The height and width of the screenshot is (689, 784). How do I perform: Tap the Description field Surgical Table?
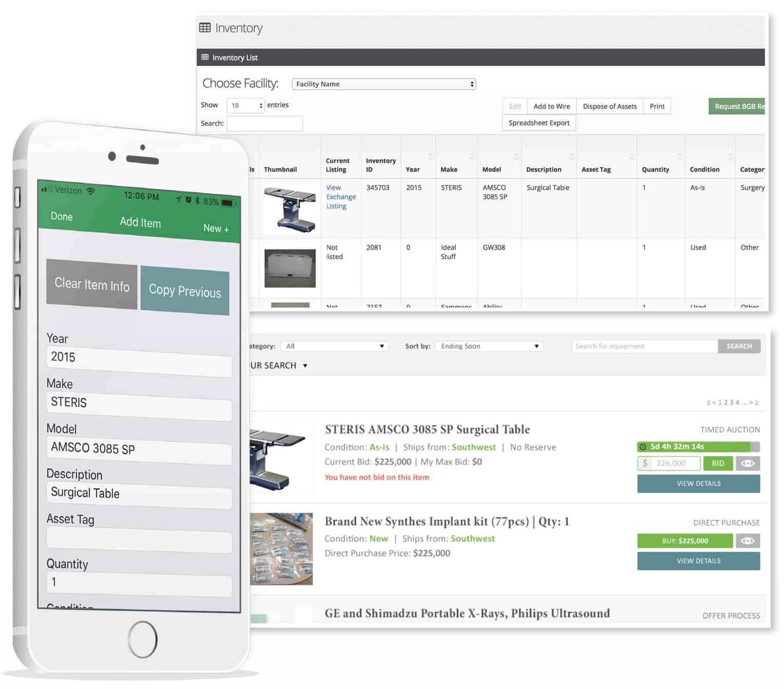coord(139,495)
